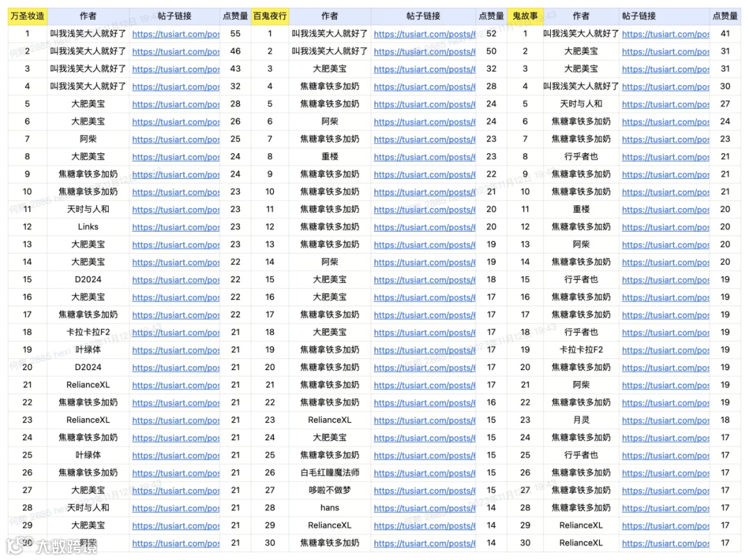Click the 帖子链接 header in the 百鬼夜行 table
Image resolution: width=749 pixels, height=560 pixels.
click(423, 16)
